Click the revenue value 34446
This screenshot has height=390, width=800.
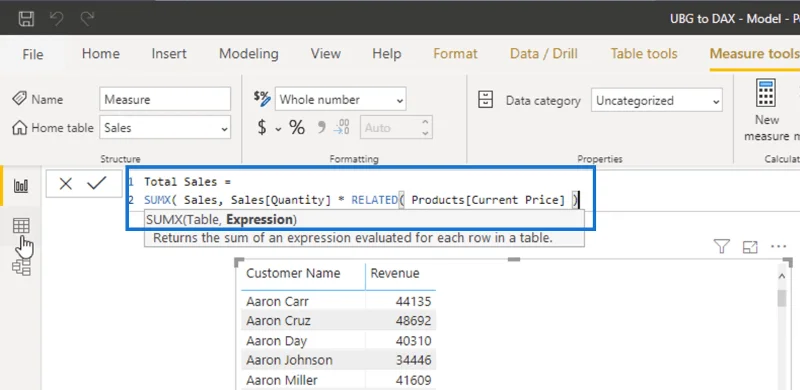413,360
